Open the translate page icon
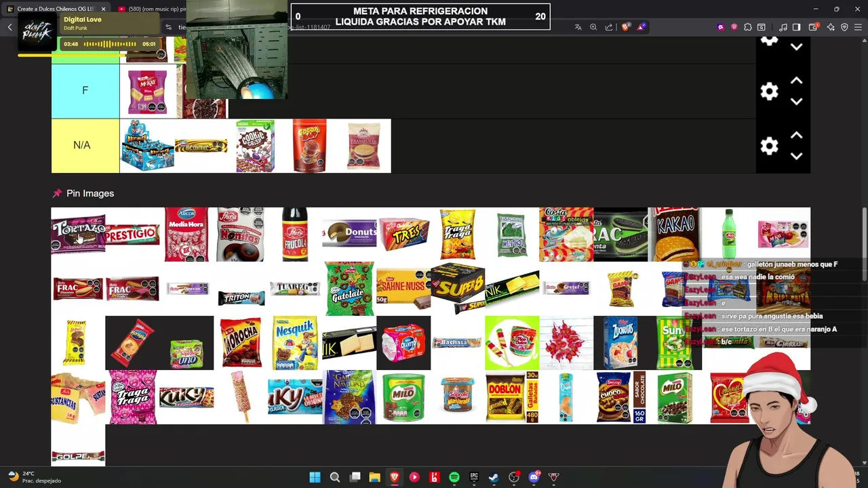This screenshot has height=488, width=868. pos(578,27)
